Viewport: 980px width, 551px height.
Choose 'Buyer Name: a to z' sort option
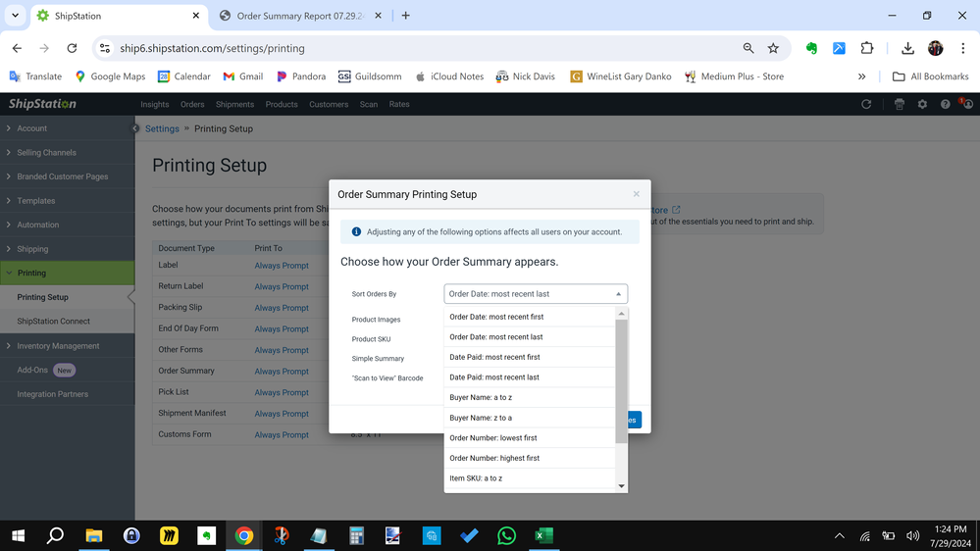click(481, 397)
